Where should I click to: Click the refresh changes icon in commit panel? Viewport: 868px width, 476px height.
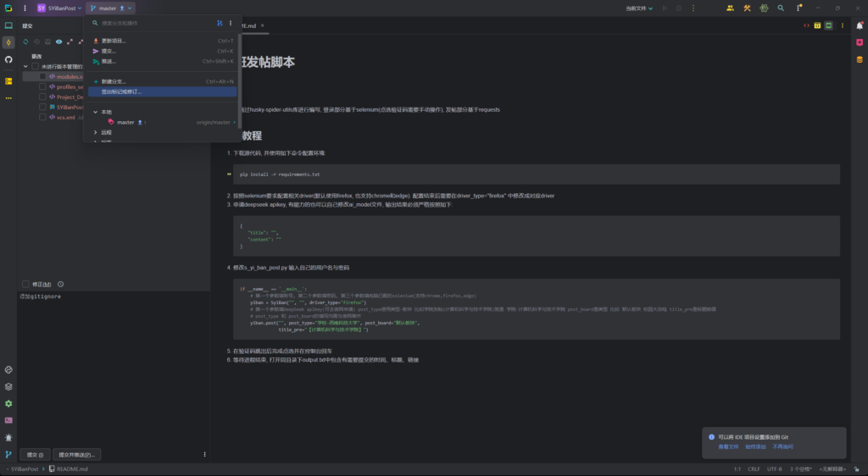coord(25,41)
